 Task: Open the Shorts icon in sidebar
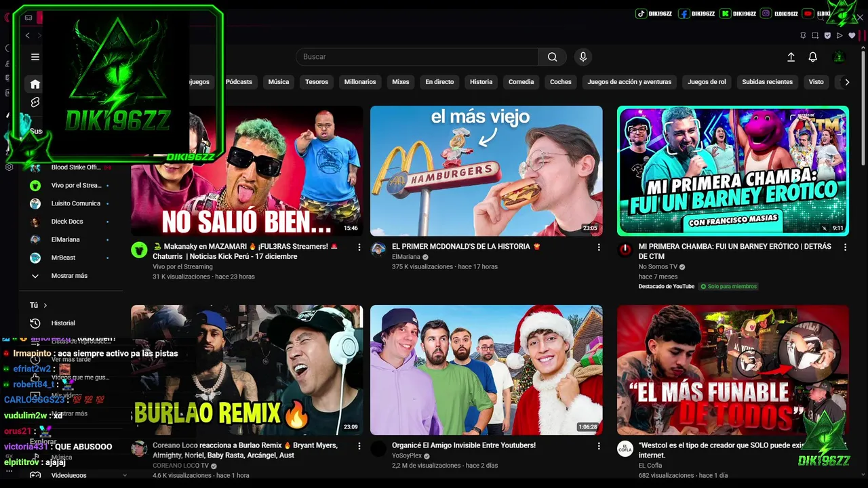35,102
